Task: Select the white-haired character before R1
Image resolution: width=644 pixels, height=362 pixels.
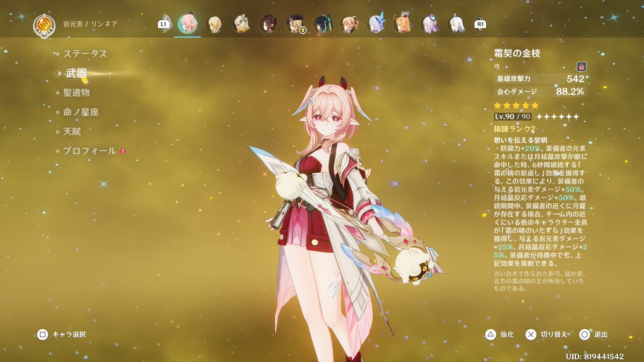Action: [456, 24]
